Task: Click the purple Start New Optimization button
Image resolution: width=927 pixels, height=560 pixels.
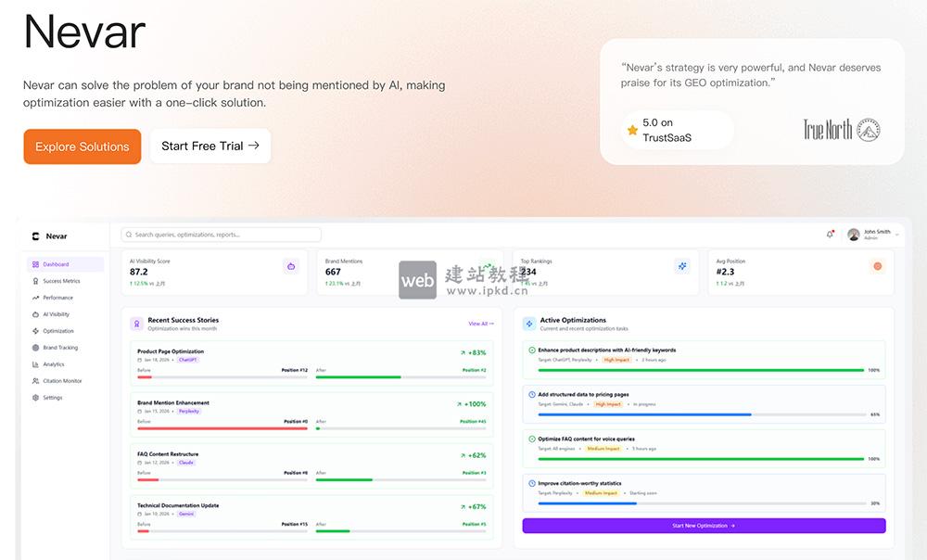Action: (704, 526)
